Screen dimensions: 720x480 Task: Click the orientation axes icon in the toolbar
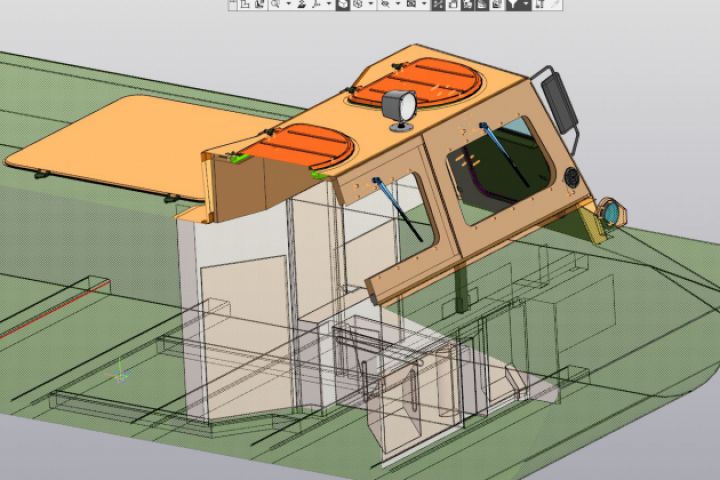pyautogui.click(x=316, y=4)
